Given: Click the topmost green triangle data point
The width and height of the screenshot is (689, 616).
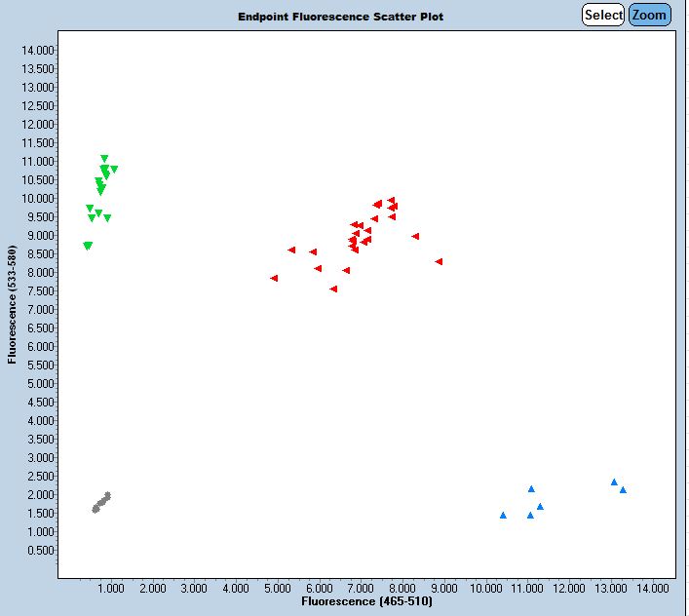Looking at the screenshot, I should (104, 159).
